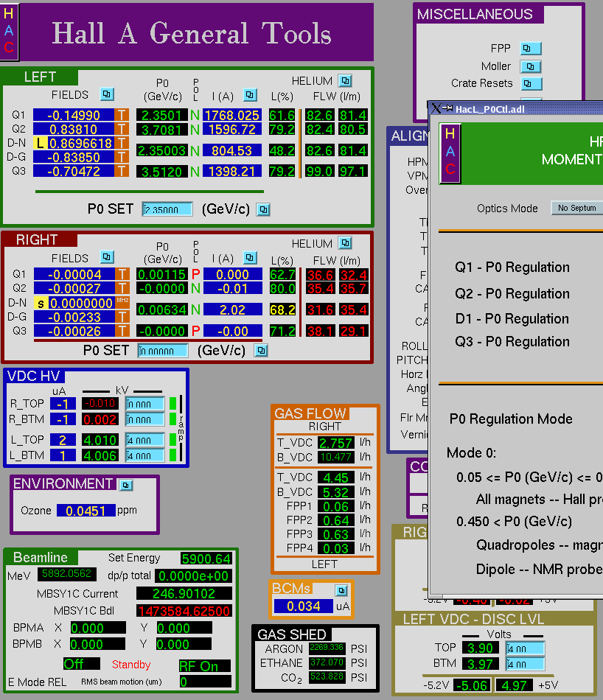Screen dimensions: 603x700
Task: Click R_BTM HV readback 0.002
Action: coord(100,420)
